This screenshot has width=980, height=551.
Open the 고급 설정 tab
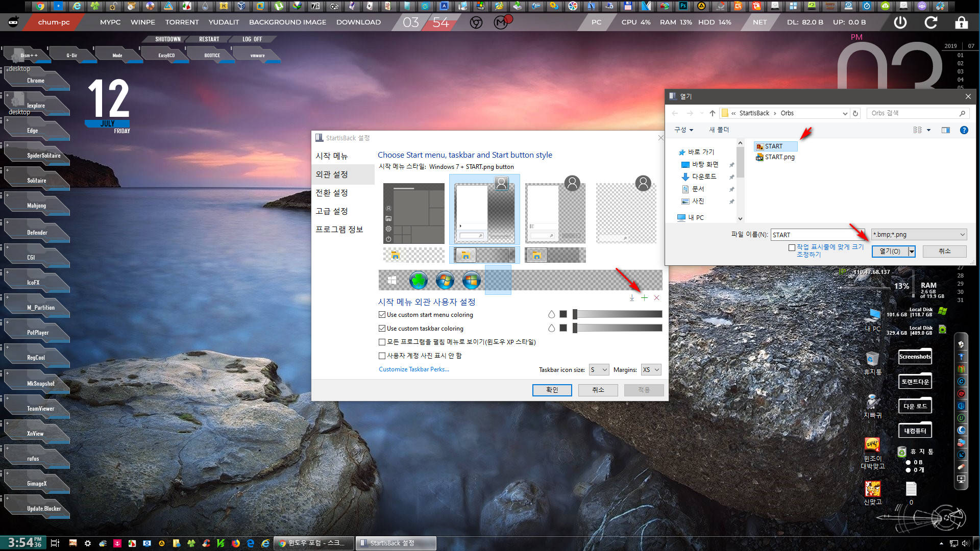(331, 211)
